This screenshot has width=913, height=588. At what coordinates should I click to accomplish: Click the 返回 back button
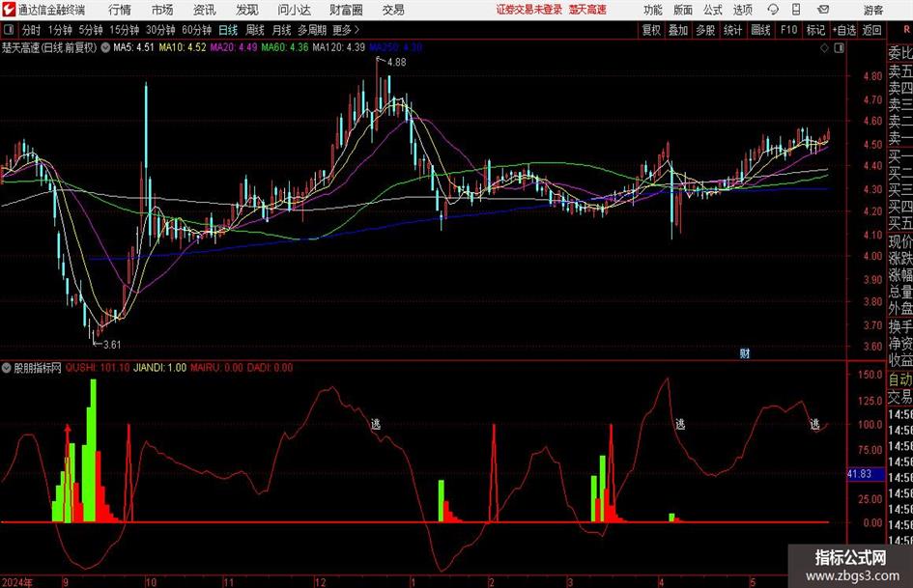[x=871, y=30]
